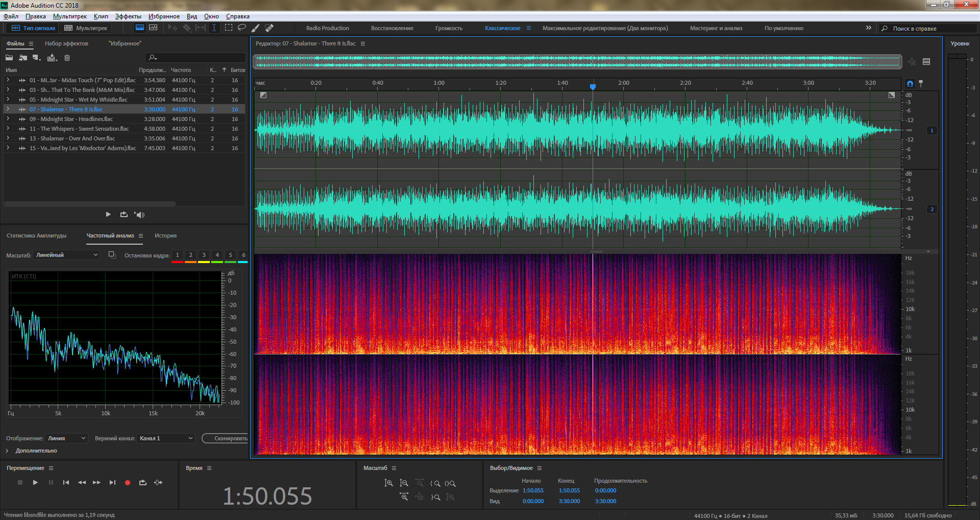Open the Масштаб scale dropdown (Линейный)
This screenshot has width=980, height=520.
click(x=66, y=255)
